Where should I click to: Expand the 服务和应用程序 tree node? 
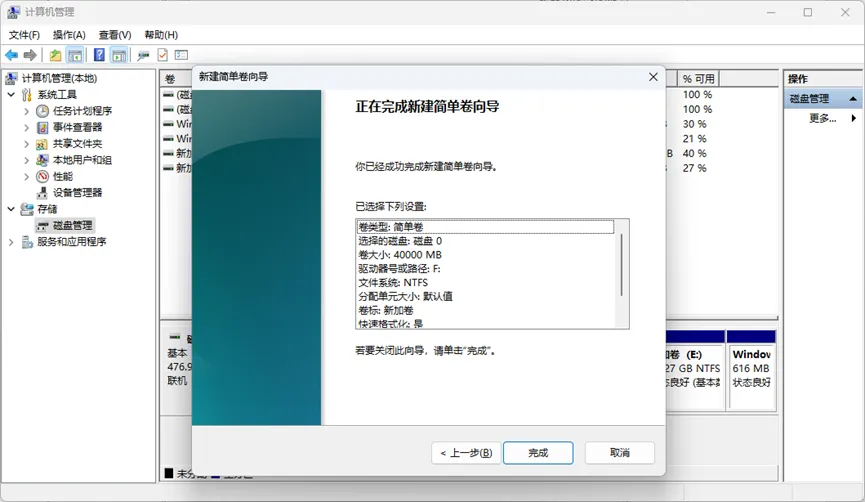pos(11,242)
